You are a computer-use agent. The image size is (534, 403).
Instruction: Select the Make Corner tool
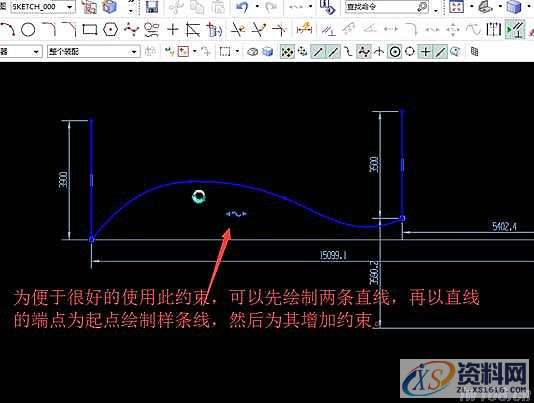tap(280, 30)
